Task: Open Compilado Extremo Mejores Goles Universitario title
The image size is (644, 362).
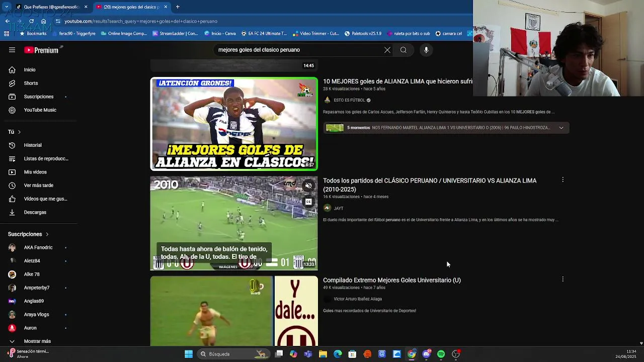Action: click(392, 280)
